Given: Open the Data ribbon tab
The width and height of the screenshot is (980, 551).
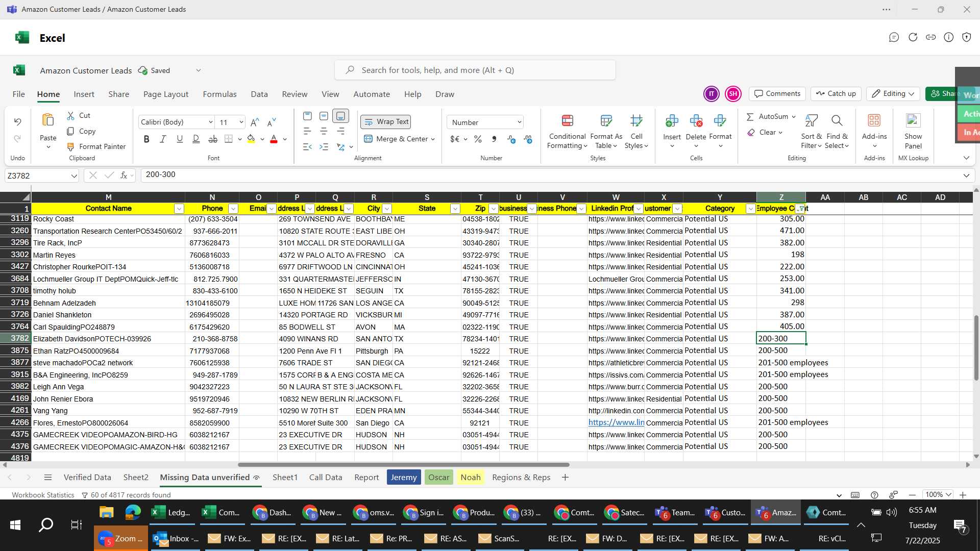Looking at the screenshot, I should [259, 94].
